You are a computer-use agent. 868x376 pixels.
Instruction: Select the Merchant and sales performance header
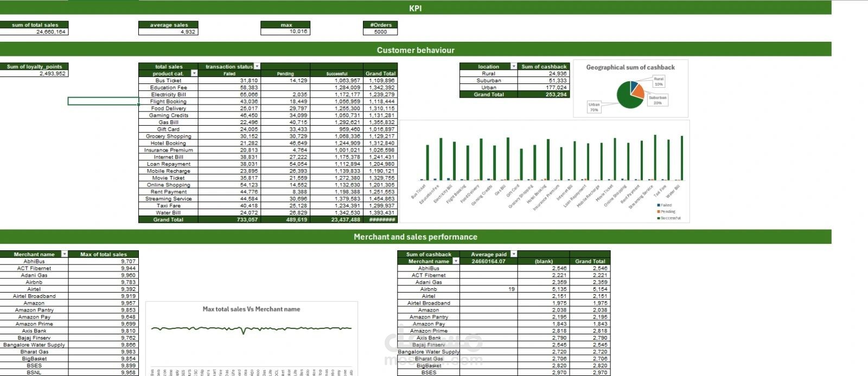[416, 237]
